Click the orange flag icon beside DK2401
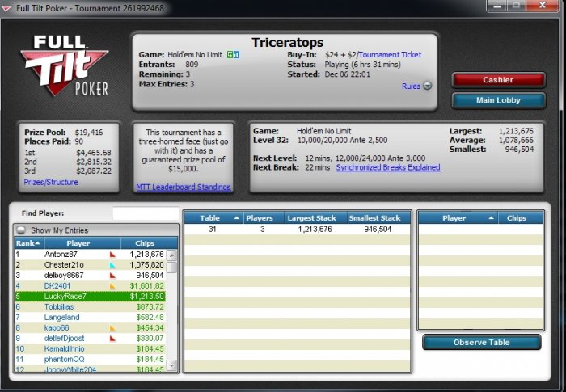Image resolution: width=566 pixels, height=392 pixels. pos(112,286)
